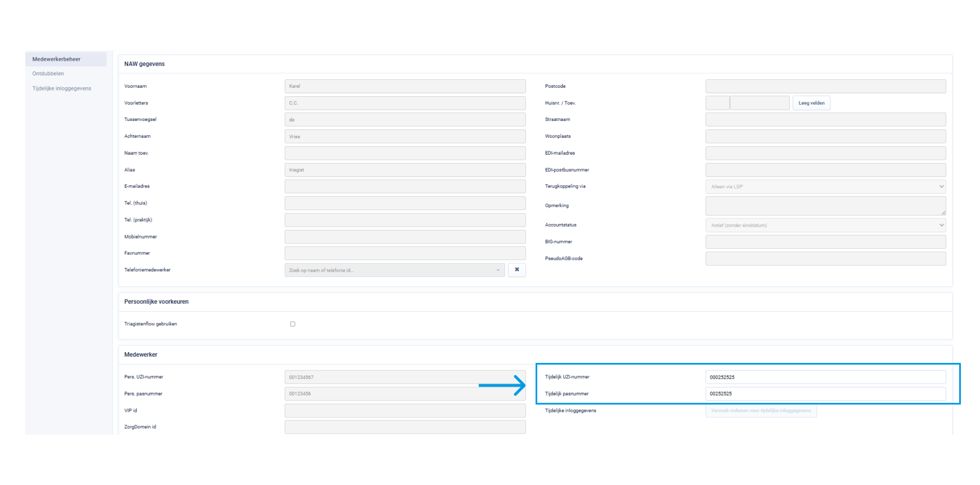This screenshot has height=485, width=980.
Task: Click the Straatnaam input field
Action: click(825, 120)
